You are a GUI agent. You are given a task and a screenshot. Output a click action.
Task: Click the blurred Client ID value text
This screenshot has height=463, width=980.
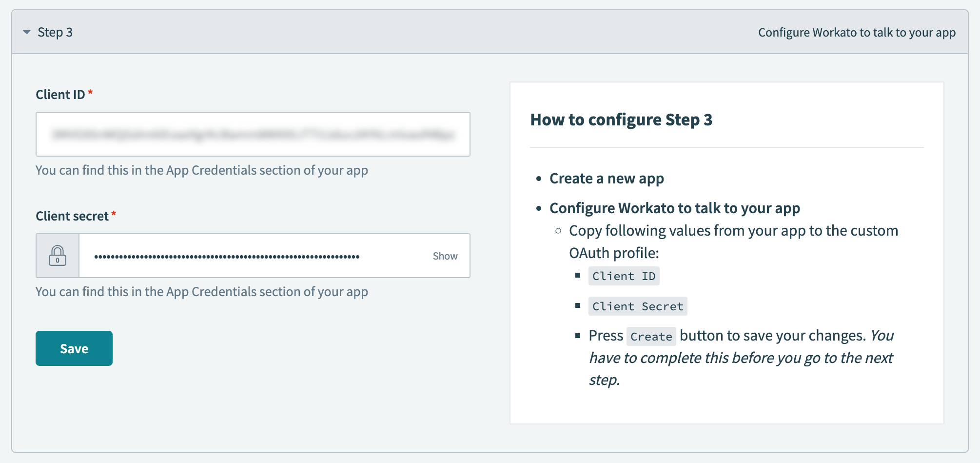click(x=253, y=134)
